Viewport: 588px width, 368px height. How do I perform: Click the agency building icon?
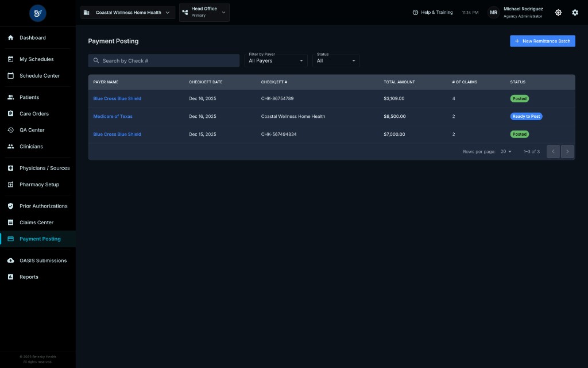click(86, 13)
